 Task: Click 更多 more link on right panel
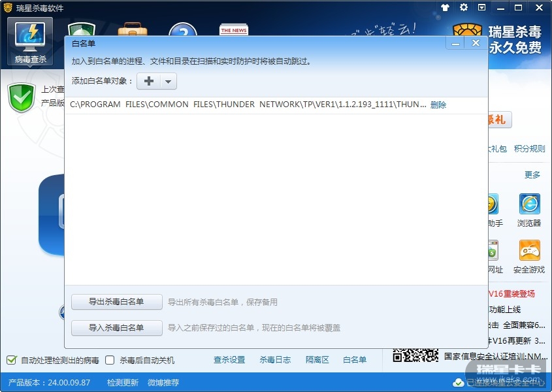click(532, 174)
